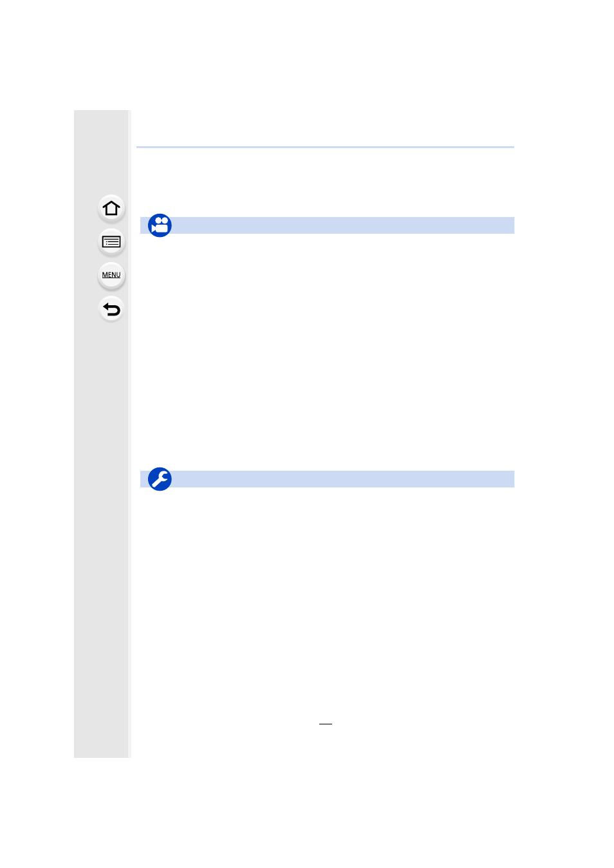Click the blue motion picture camera icon

[160, 225]
